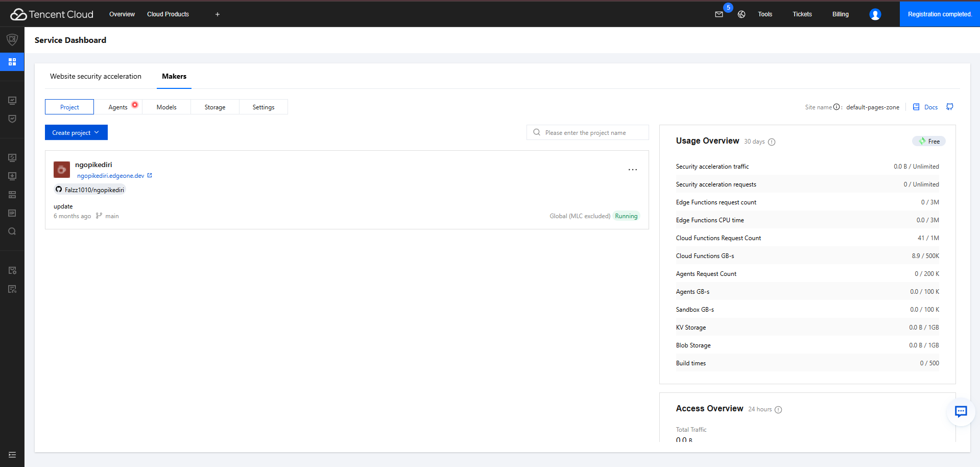Open the message center envelope icon
Screen dimensions: 980x467
[719, 14]
